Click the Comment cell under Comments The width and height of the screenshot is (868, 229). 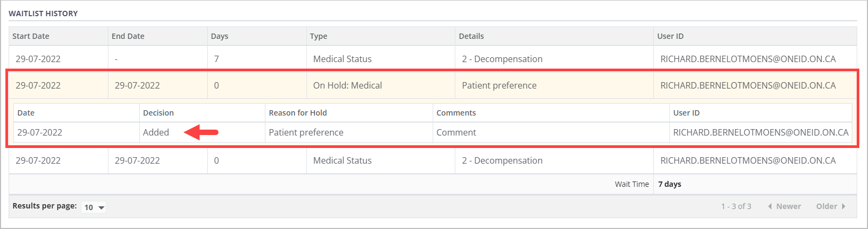coord(456,132)
